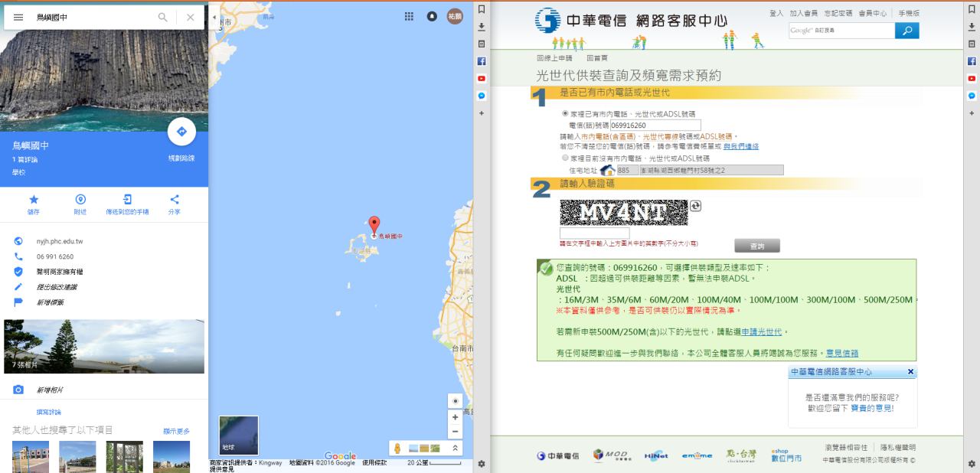The image size is (980, 473).
Task: Select radio for 家裡目前沒有市內電話
Action: (566, 158)
